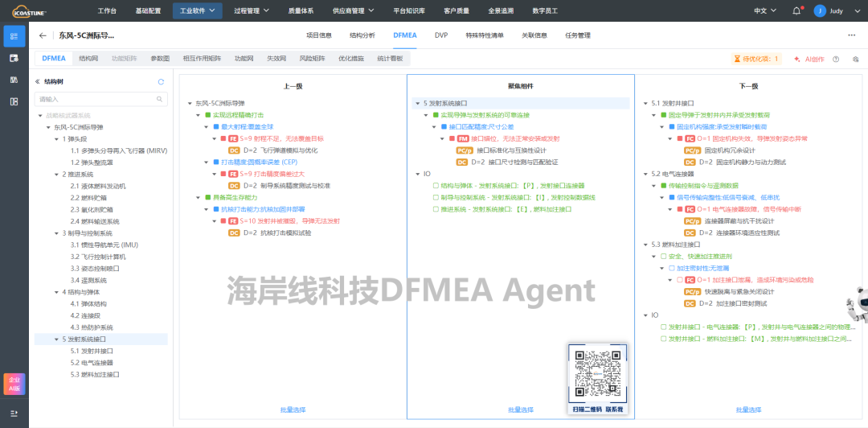Click the 待优化项 hourglass indicator
Screen dimensions: 868x428
[756, 59]
